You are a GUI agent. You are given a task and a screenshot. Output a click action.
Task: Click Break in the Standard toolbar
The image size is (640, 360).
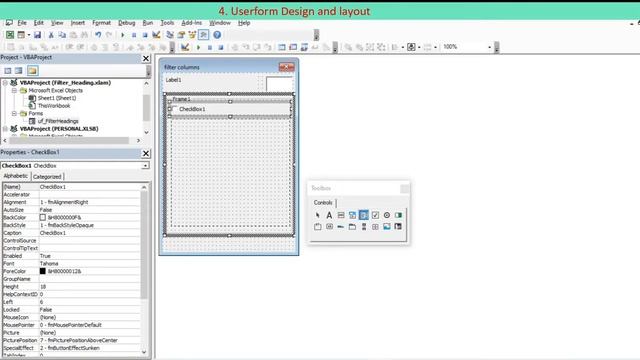click(x=133, y=35)
